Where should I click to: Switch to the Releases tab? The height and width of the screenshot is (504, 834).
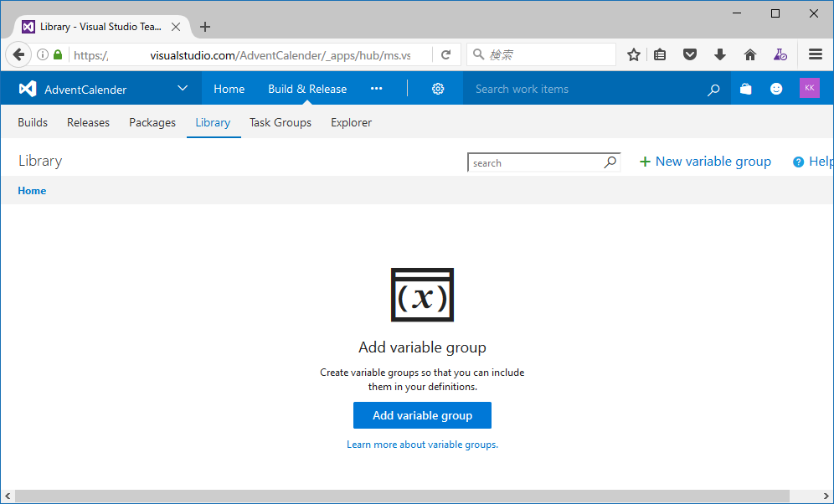pyautogui.click(x=88, y=122)
